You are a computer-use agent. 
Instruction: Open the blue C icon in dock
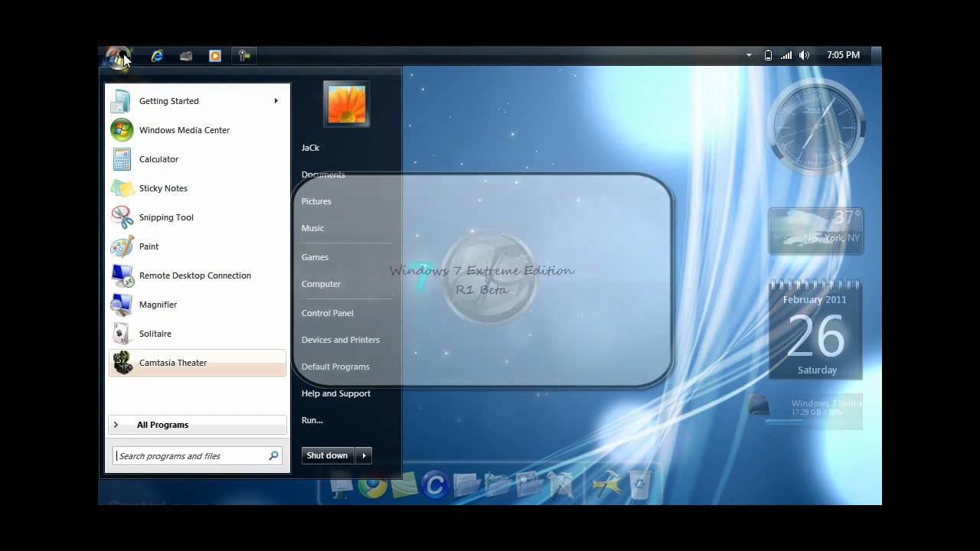tap(435, 484)
